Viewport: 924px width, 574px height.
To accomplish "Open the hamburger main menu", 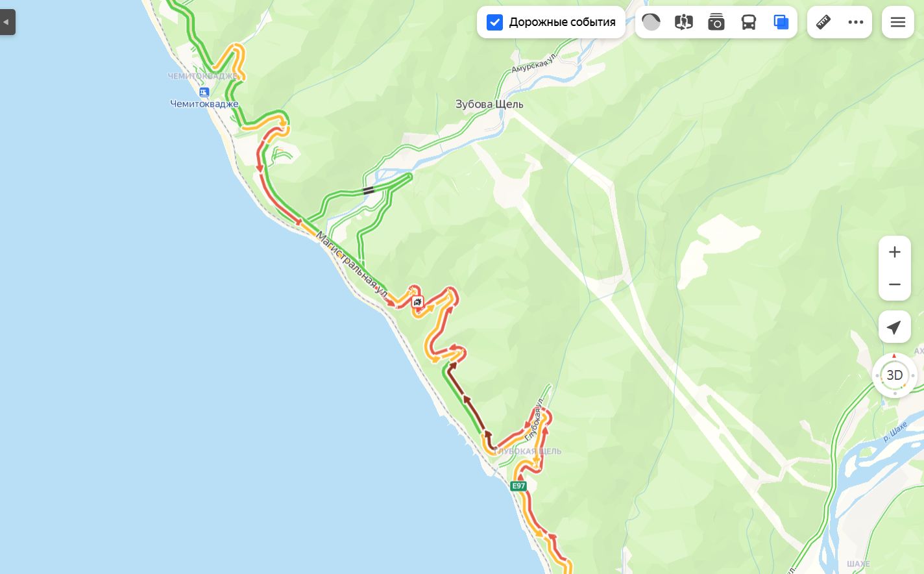I will click(x=898, y=22).
